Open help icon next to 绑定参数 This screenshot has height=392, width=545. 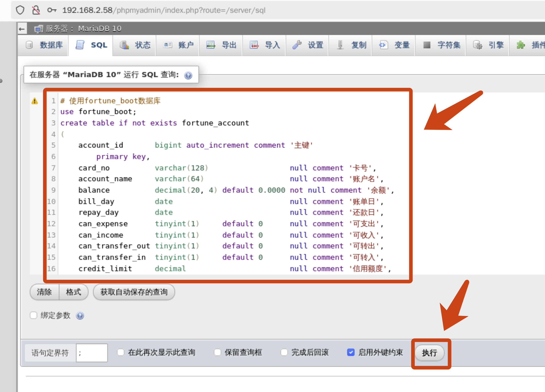[x=80, y=315]
